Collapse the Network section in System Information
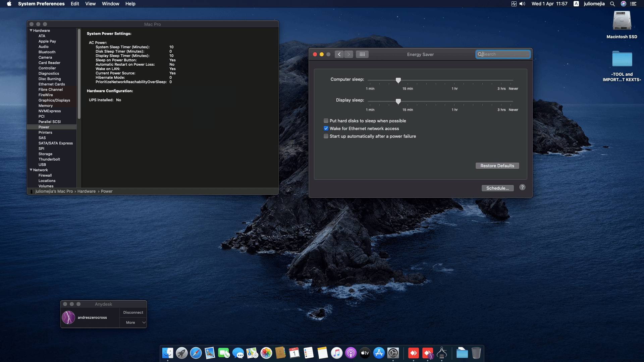Screen dimensions: 644x362 coord(31,170)
